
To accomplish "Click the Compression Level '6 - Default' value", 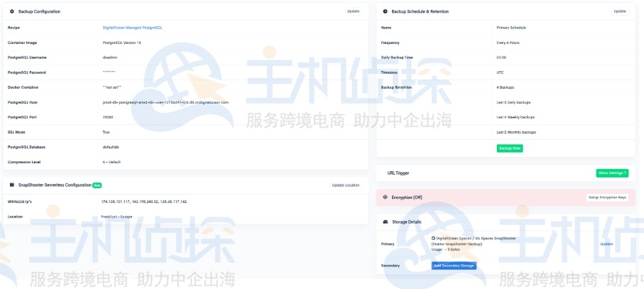I will tap(111, 162).
